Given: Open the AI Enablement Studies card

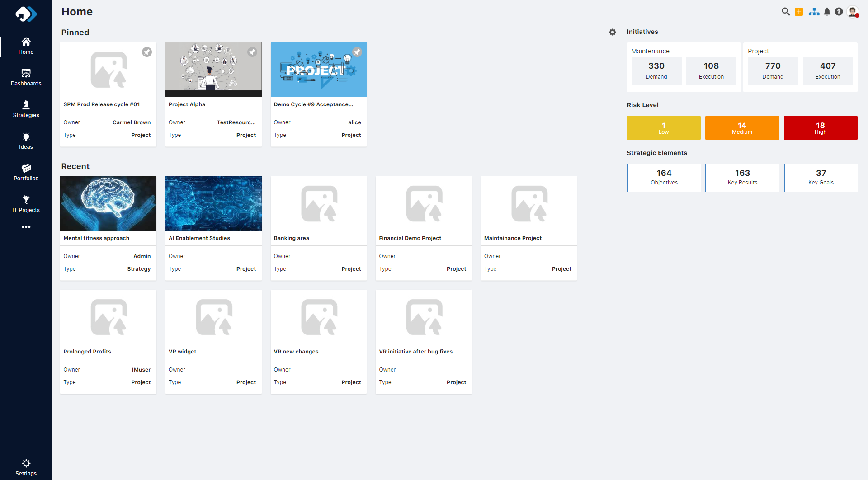Looking at the screenshot, I should tap(213, 228).
